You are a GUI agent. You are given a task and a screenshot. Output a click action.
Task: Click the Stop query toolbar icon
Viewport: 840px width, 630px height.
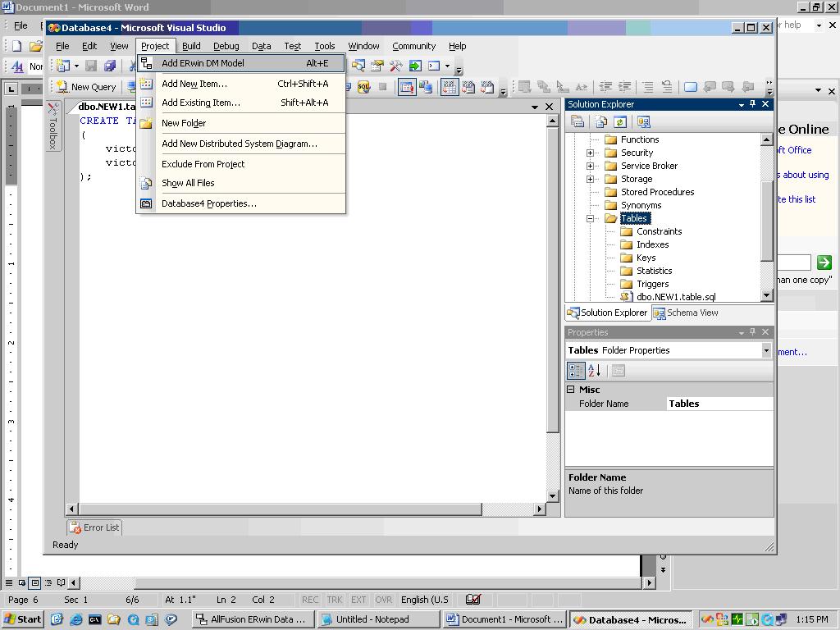[x=382, y=87]
